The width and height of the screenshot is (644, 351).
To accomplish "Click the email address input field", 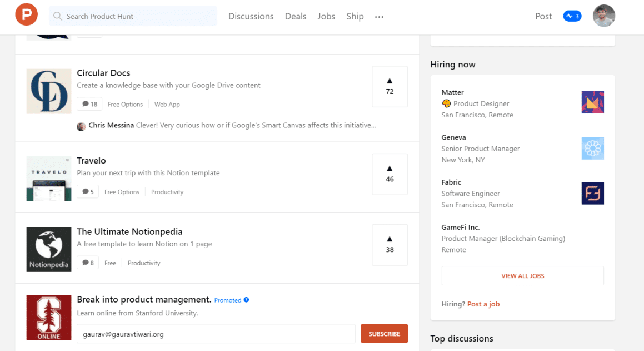I will (216, 333).
